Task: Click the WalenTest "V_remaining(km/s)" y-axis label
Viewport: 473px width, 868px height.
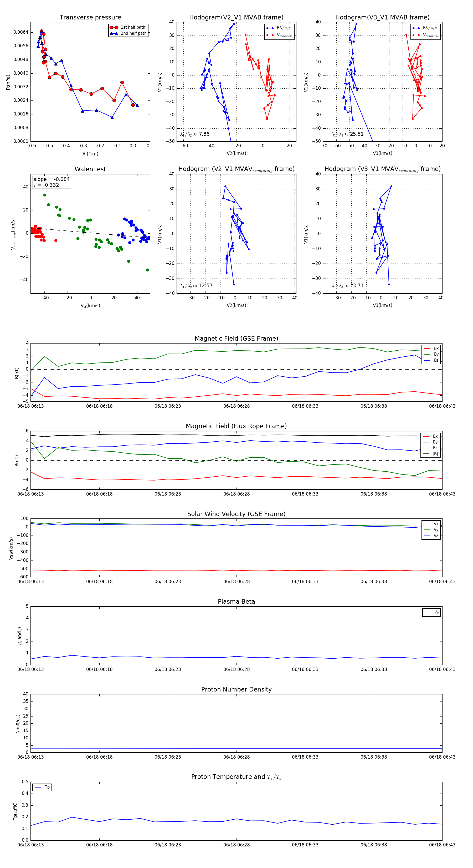Action: (13, 234)
